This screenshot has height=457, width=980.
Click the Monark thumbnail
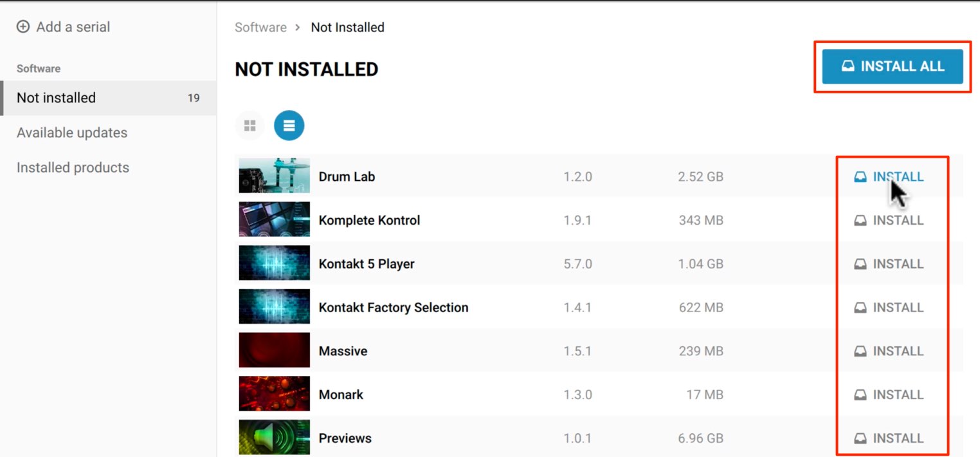pyautogui.click(x=275, y=394)
